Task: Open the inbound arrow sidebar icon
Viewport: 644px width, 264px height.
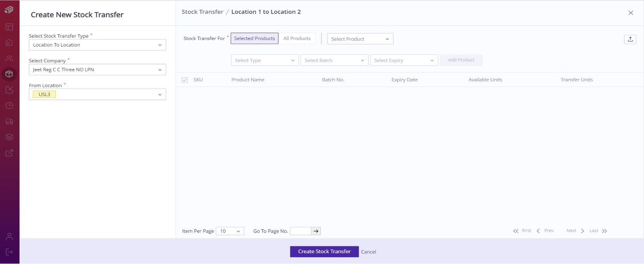Action: 9,90
